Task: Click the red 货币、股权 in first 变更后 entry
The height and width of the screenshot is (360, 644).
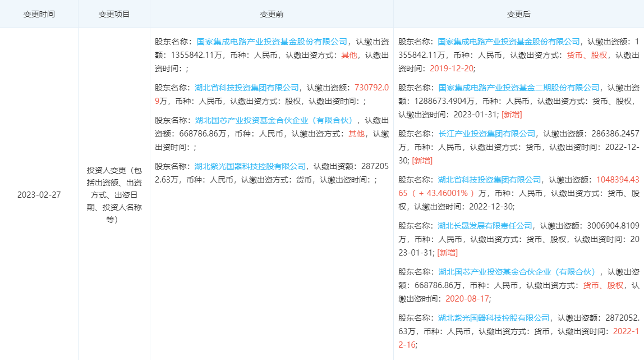Action: point(587,55)
